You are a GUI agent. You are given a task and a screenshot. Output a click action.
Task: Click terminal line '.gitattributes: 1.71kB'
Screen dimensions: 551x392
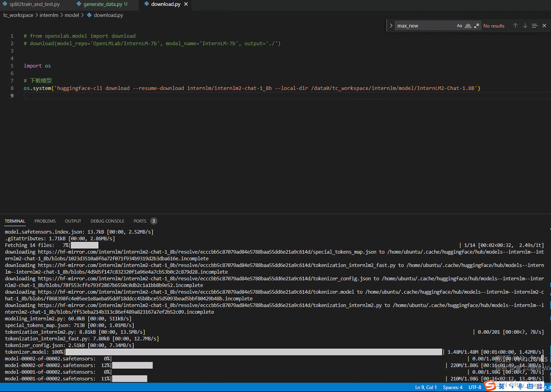click(60, 238)
